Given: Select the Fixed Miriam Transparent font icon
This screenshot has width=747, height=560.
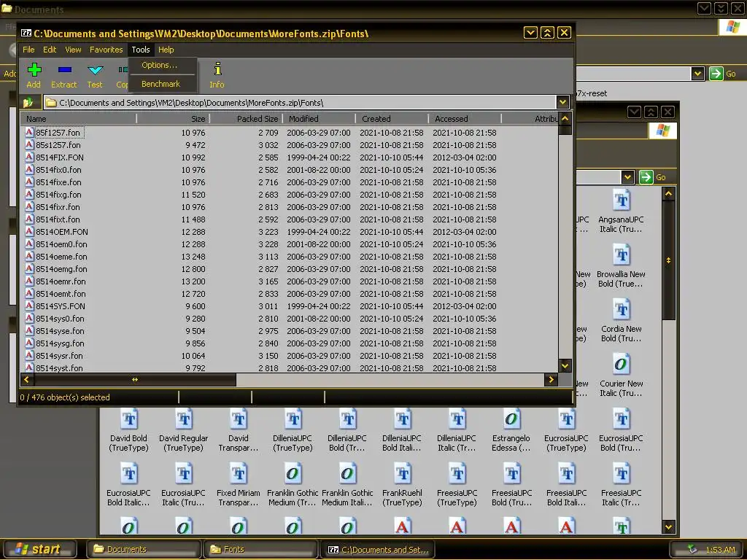Looking at the screenshot, I should [239, 474].
